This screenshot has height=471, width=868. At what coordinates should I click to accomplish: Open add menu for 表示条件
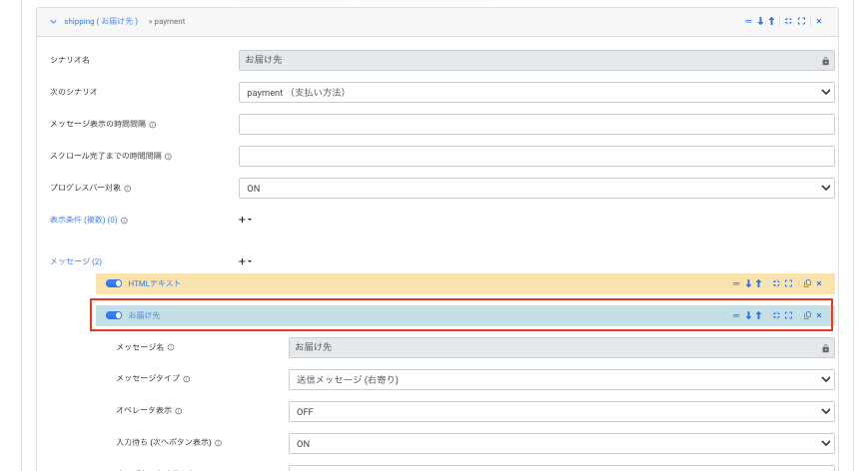(245, 220)
